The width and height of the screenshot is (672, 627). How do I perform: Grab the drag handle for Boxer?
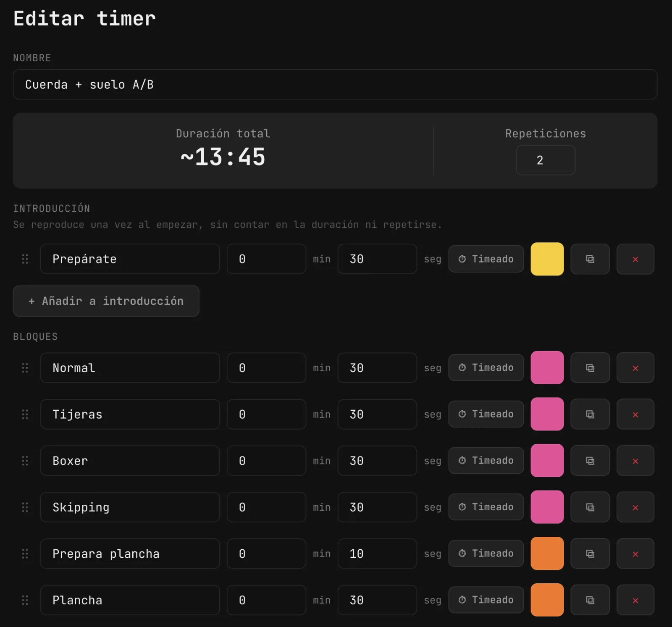25,461
